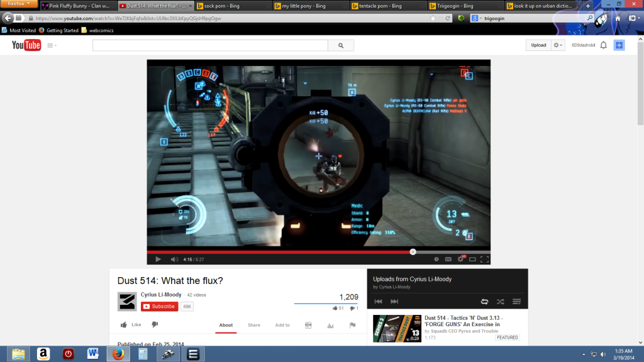Image resolution: width=644 pixels, height=362 pixels.
Task: Open the 42 videos link
Action: (196, 295)
